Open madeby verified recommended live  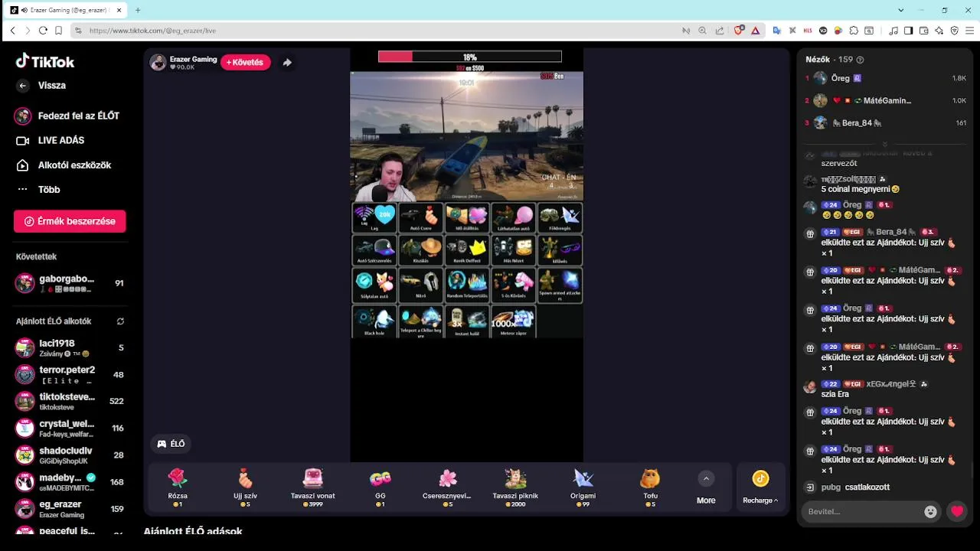pyautogui.click(x=70, y=482)
